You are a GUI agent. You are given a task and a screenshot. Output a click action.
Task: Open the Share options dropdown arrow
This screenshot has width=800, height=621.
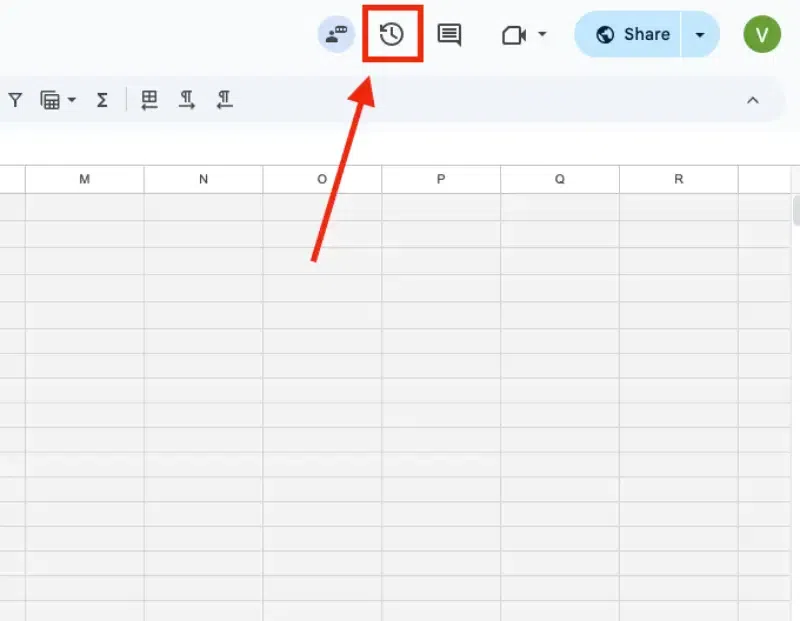(x=700, y=35)
